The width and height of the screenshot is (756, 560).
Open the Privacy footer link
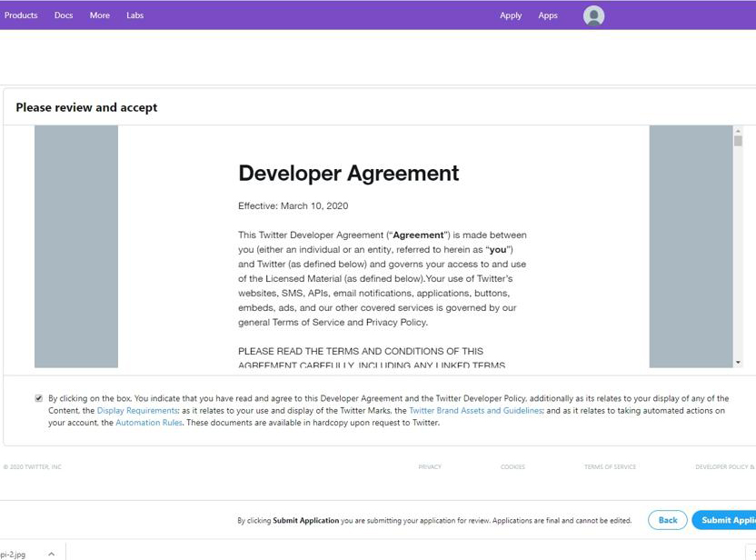point(429,466)
